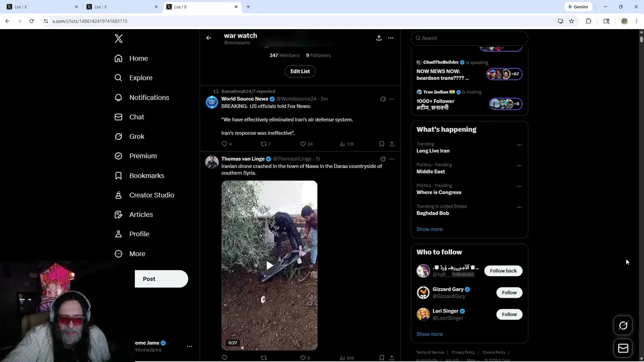Open more menu on Thomas van Linge post
This screenshot has width=644, height=362.
click(392, 159)
